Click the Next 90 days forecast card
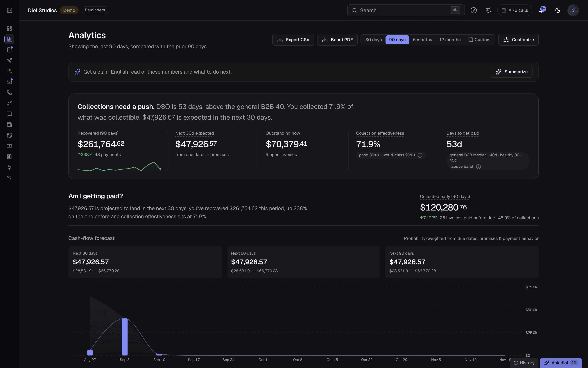 [x=462, y=262]
